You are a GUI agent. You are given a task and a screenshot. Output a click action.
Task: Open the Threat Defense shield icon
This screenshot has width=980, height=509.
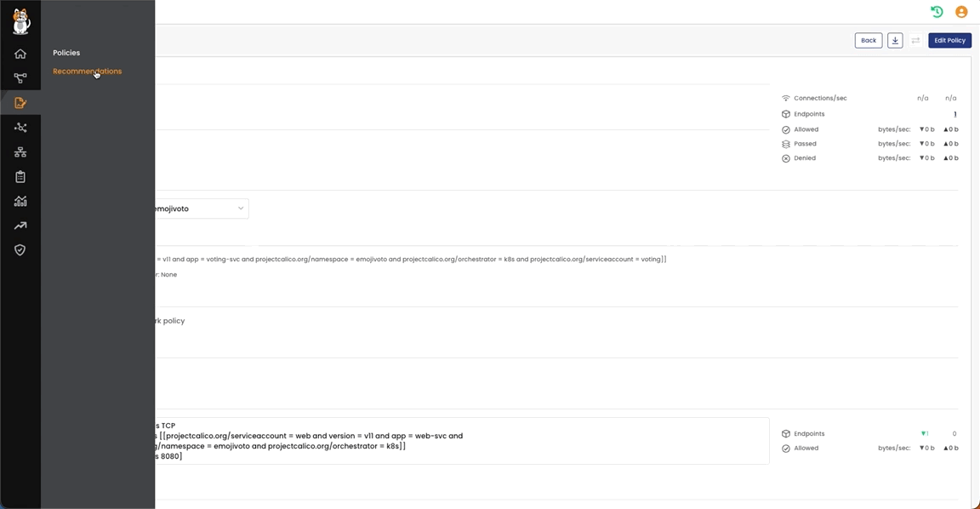click(x=20, y=250)
